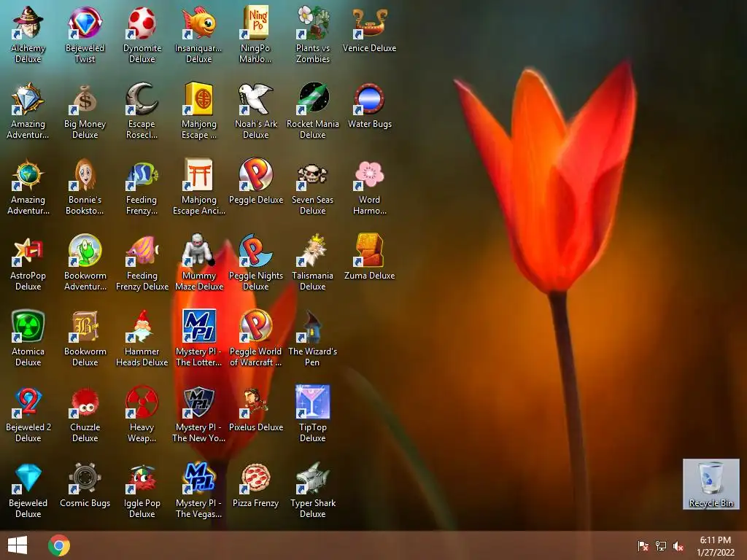Select the TipTop Deluxe cocktail icon

[312, 402]
